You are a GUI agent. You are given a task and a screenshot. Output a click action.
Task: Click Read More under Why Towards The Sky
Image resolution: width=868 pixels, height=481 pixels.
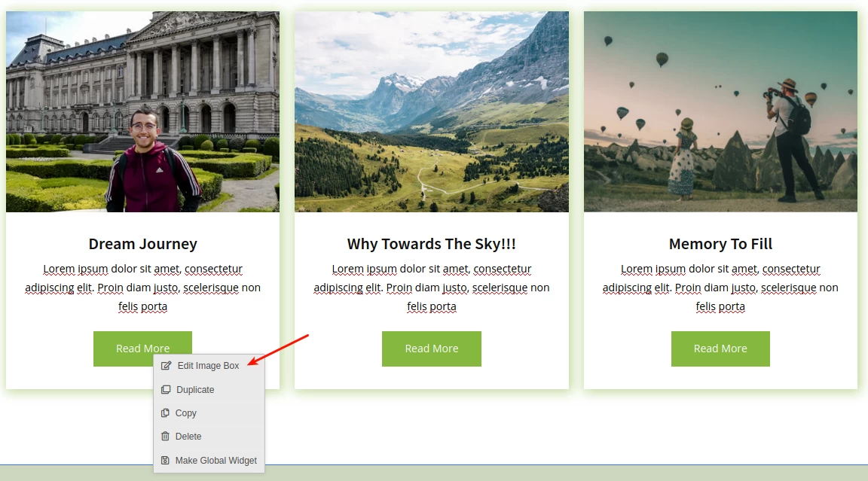[x=431, y=349]
